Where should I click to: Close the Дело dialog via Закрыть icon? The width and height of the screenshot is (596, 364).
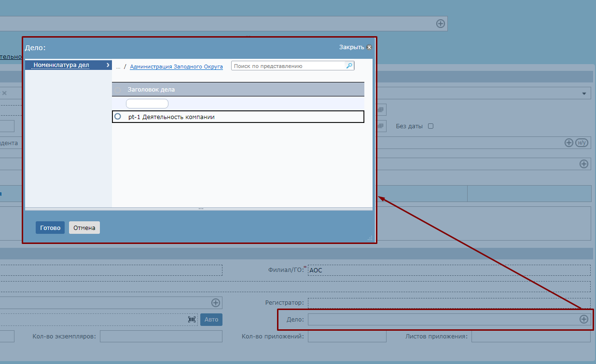(369, 47)
